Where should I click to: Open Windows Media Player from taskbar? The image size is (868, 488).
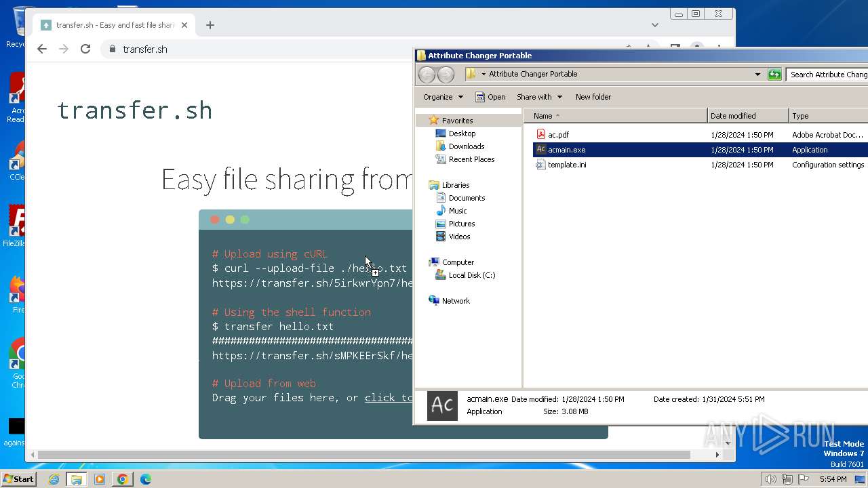coord(100,479)
